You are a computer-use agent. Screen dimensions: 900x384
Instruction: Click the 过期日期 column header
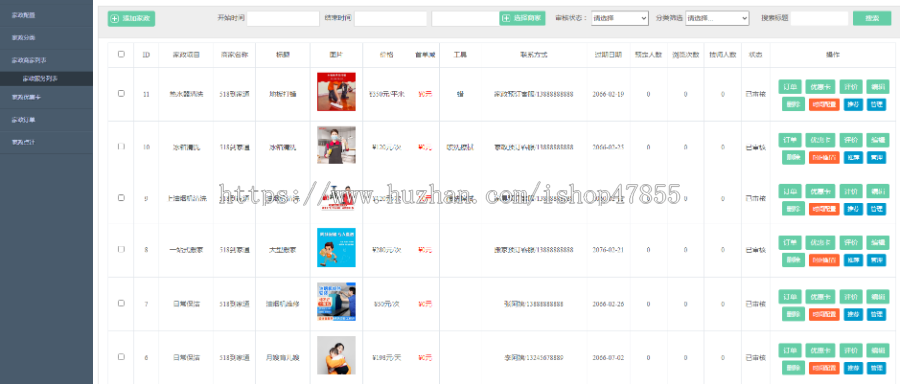coord(608,55)
